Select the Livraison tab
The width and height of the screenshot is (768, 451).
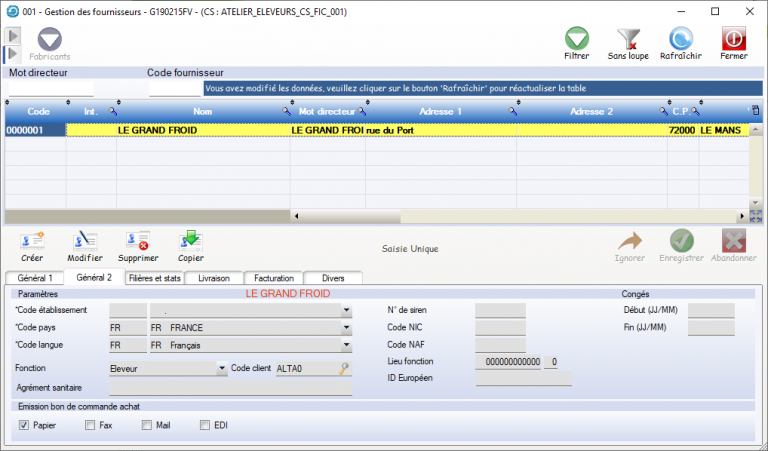click(214, 277)
